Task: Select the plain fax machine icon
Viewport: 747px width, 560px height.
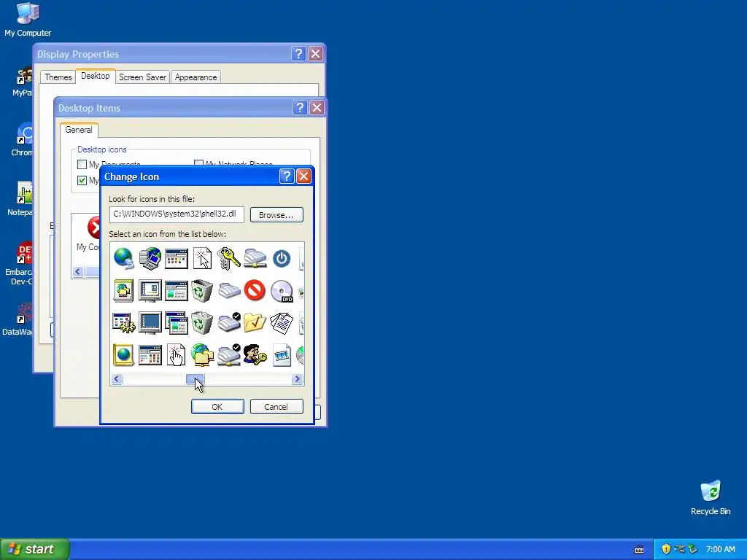Action: coord(228,290)
